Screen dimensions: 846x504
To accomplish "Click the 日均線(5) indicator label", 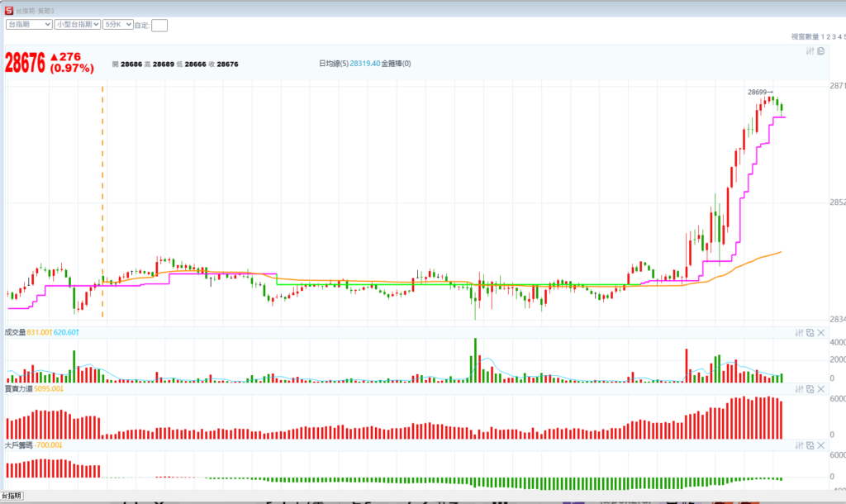I will tap(334, 64).
